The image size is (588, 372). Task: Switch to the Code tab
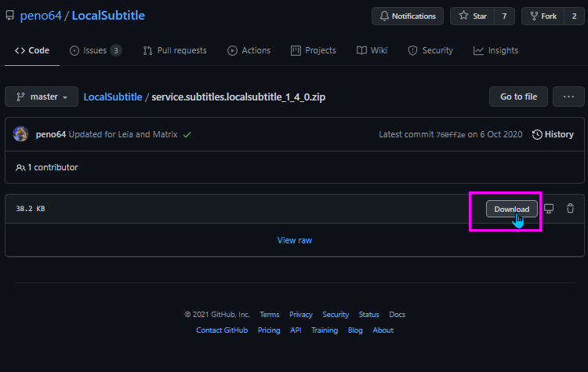point(32,50)
